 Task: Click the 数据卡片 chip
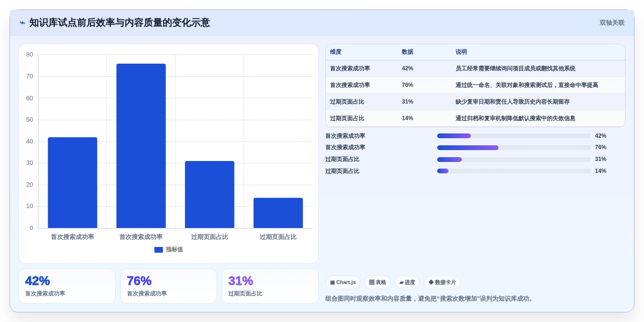pos(442,282)
